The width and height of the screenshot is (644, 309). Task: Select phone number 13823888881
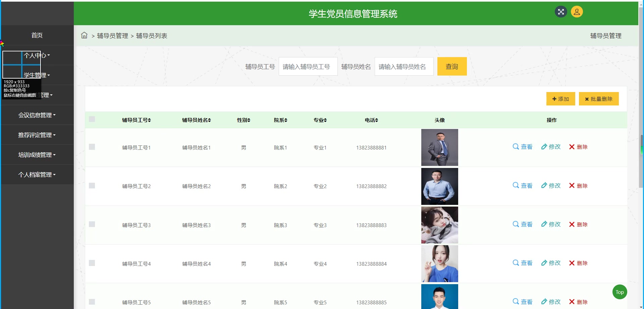371,147
